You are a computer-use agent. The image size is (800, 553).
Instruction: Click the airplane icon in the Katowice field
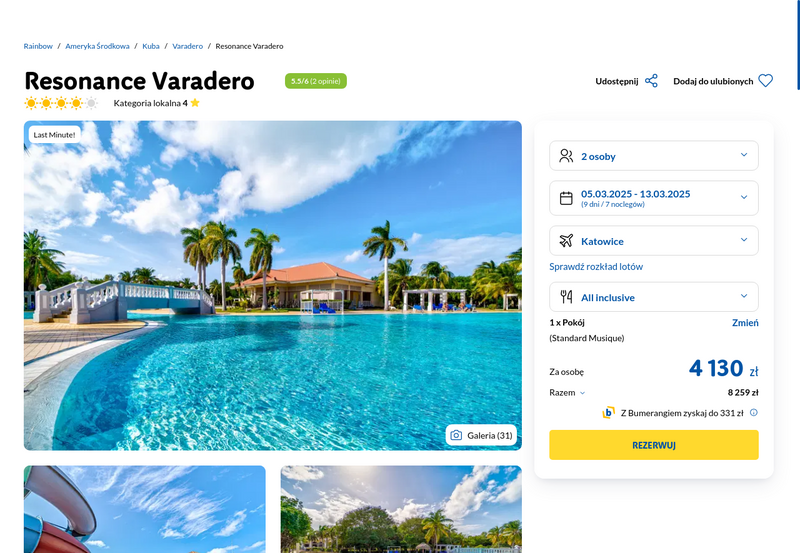pos(566,241)
